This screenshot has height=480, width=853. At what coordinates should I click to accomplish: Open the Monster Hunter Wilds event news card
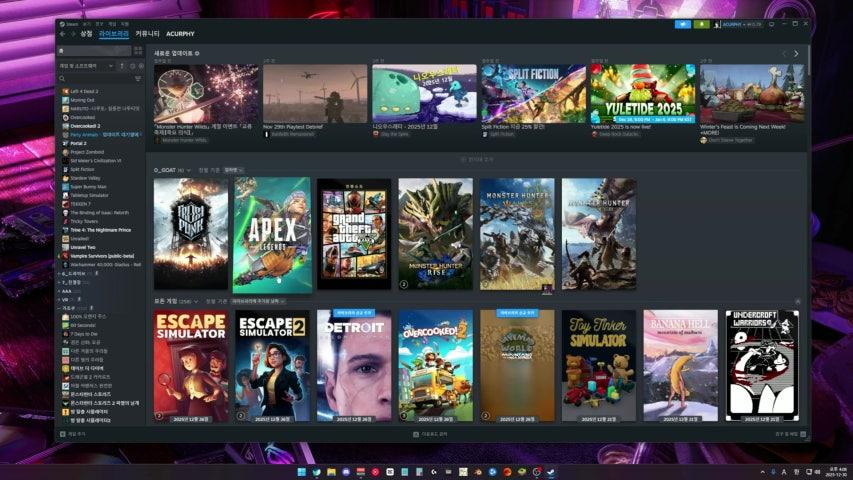click(x=206, y=103)
